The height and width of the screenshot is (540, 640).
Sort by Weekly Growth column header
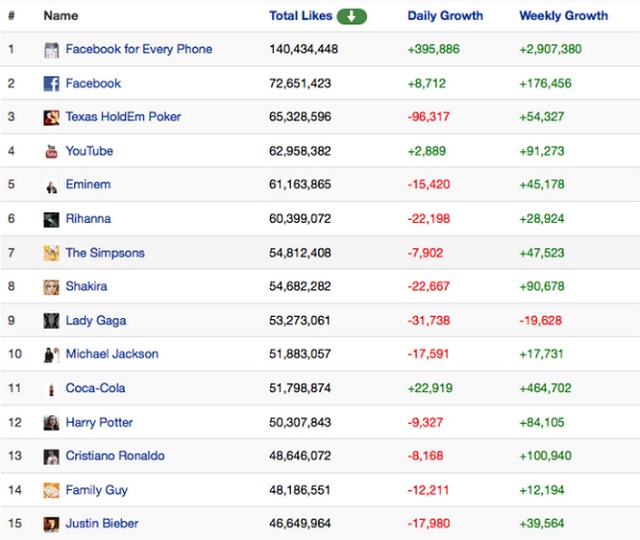(x=563, y=16)
